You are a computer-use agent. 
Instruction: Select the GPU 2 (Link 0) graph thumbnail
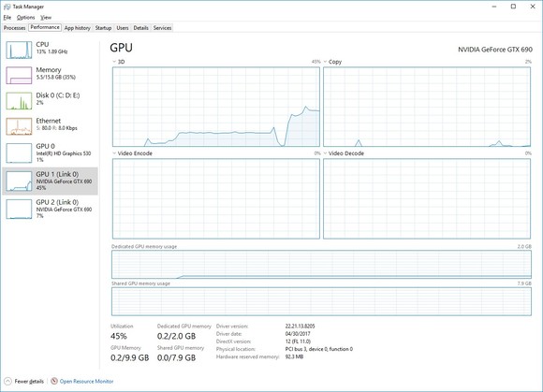point(19,209)
